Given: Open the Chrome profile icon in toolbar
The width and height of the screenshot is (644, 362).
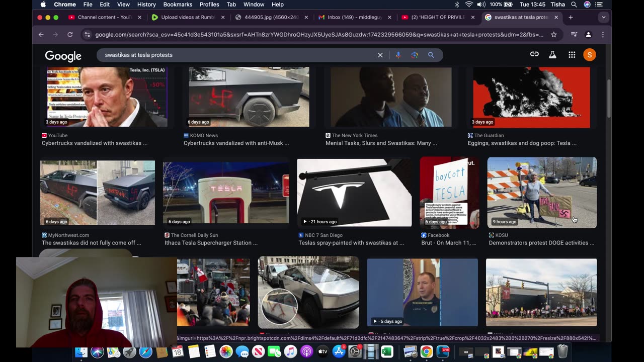Looking at the screenshot, I should click(588, 35).
